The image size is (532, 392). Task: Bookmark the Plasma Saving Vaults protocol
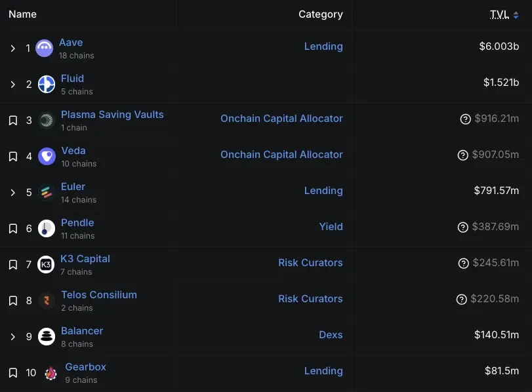12,119
